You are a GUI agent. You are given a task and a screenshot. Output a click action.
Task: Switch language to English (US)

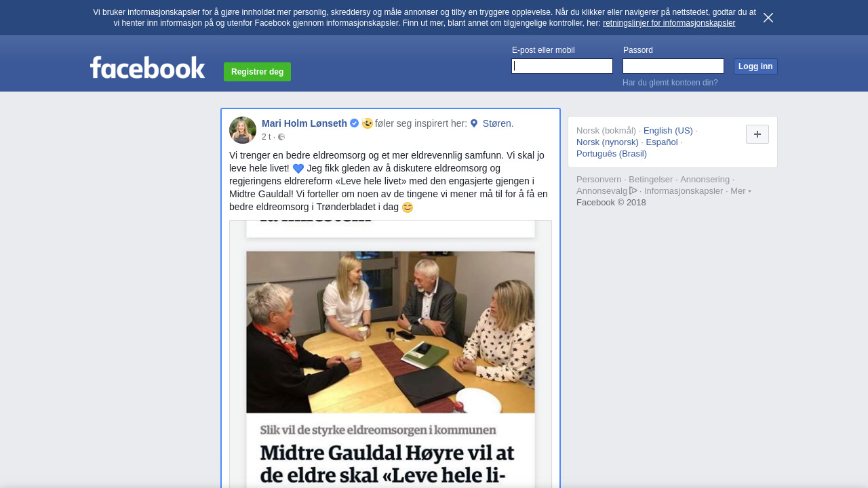(668, 130)
